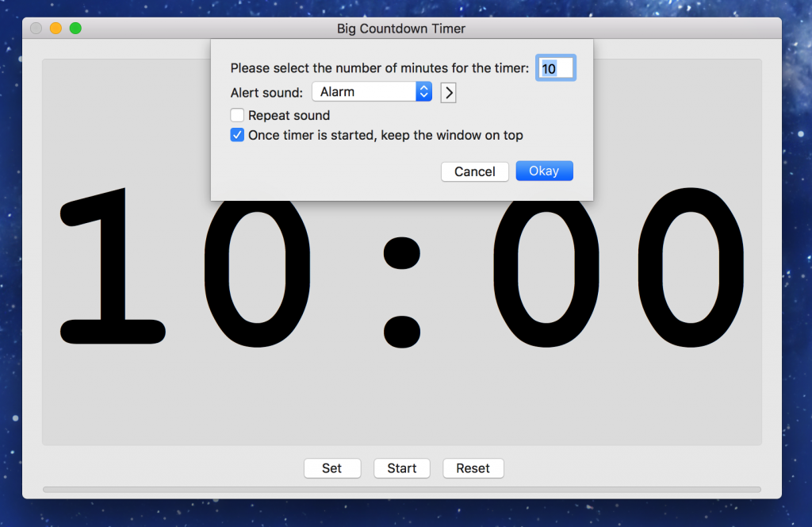
Task: Preview the alert sound with the arrow button
Action: pyautogui.click(x=448, y=92)
